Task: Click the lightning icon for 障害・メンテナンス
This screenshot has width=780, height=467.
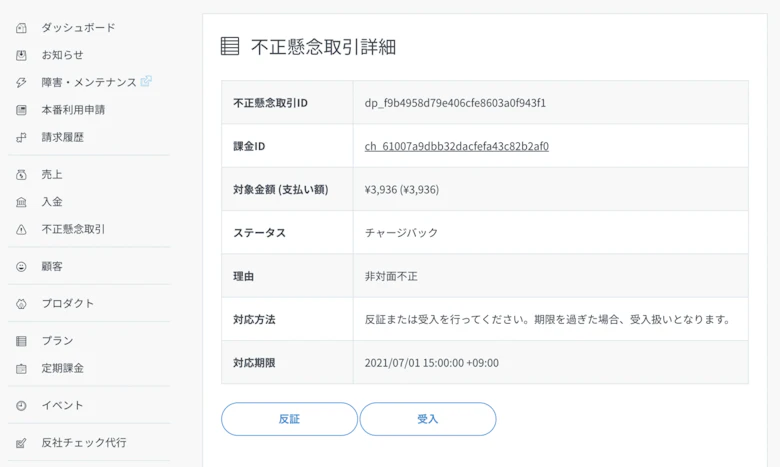Action: point(21,83)
